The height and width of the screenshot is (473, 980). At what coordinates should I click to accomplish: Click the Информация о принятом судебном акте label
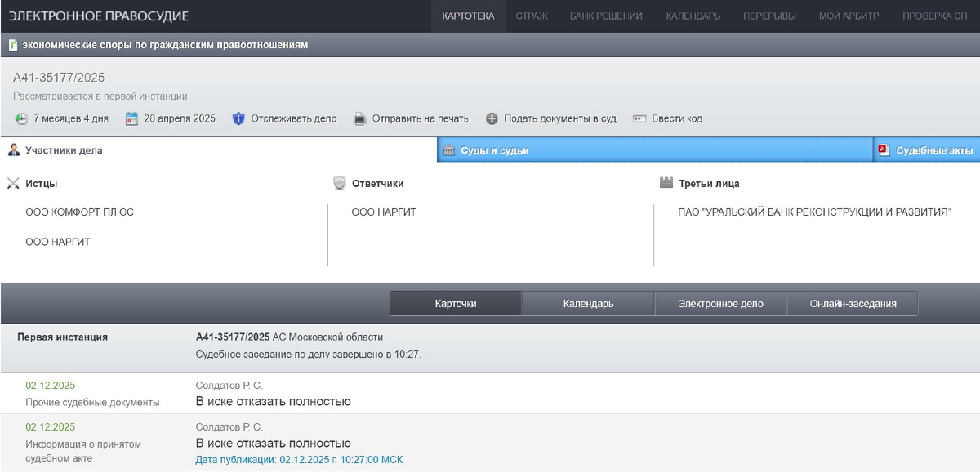83,451
